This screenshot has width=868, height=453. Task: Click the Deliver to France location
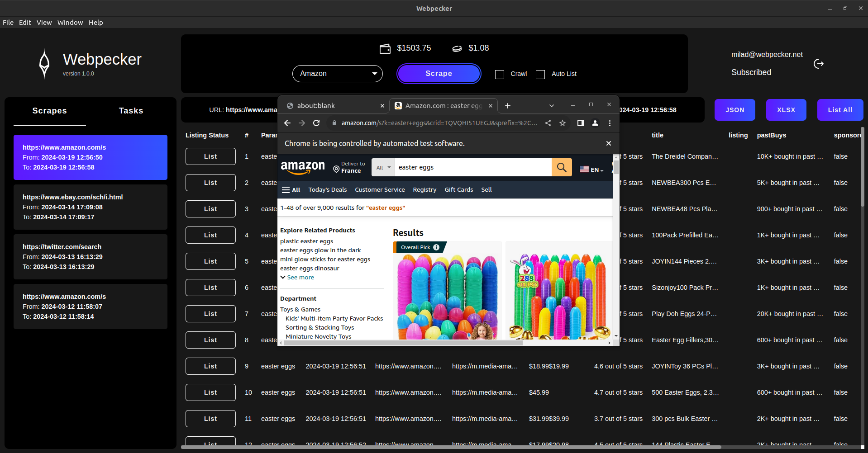point(349,167)
